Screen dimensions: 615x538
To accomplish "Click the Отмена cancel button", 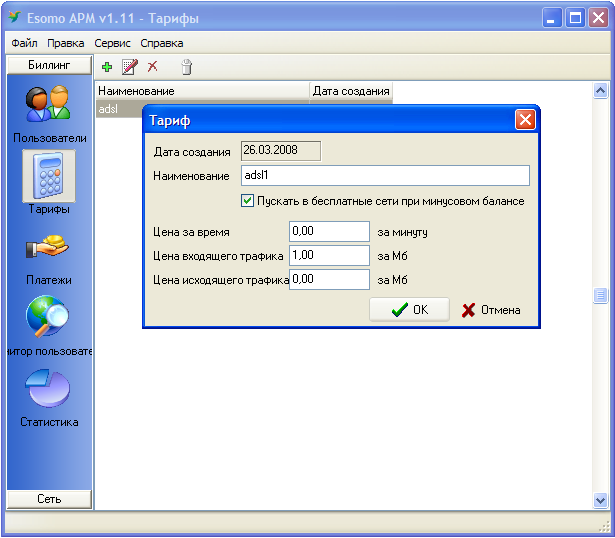I will [491, 310].
